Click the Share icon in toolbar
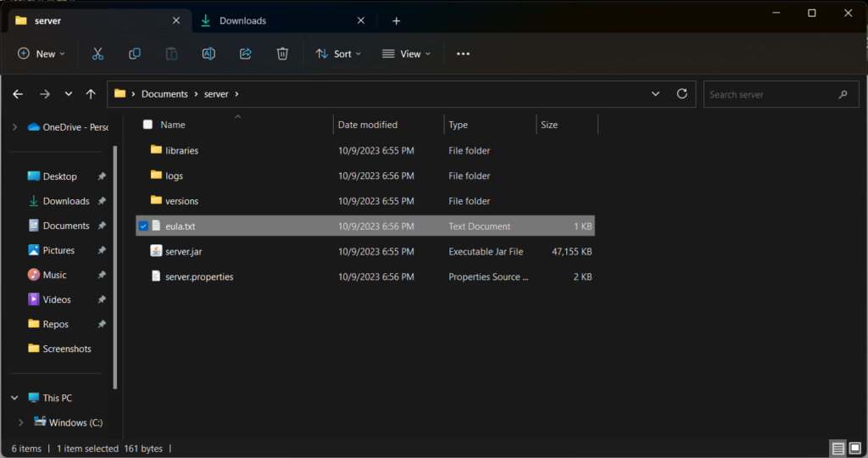 (x=245, y=53)
